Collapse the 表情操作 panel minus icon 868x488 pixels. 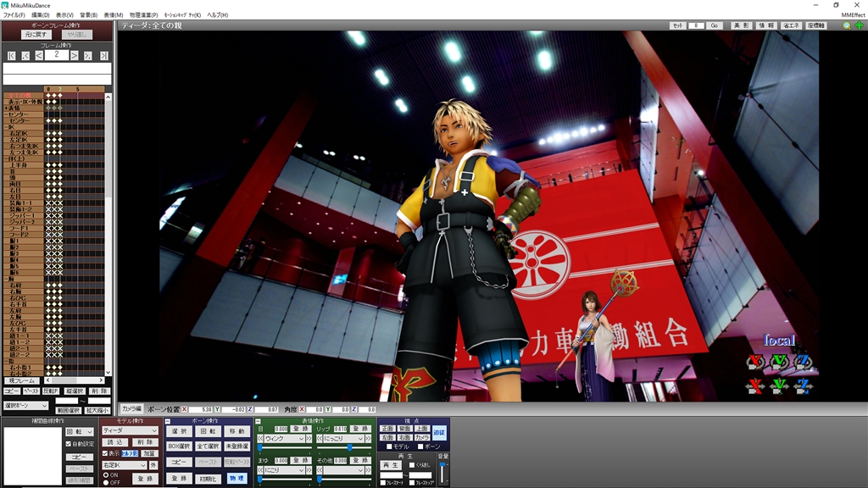pyautogui.click(x=258, y=422)
